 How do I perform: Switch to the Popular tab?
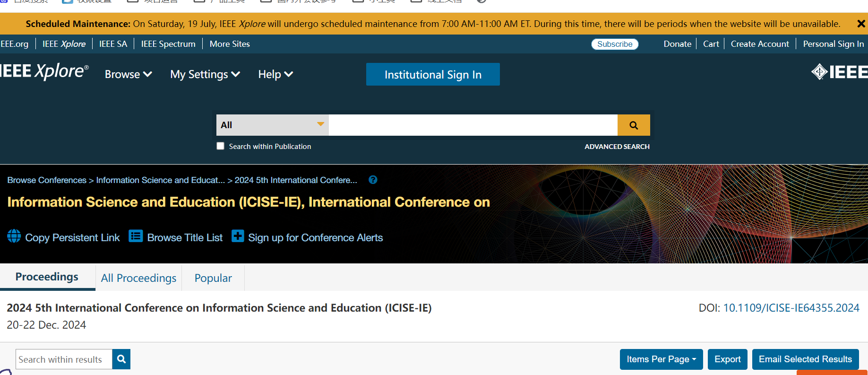click(213, 278)
